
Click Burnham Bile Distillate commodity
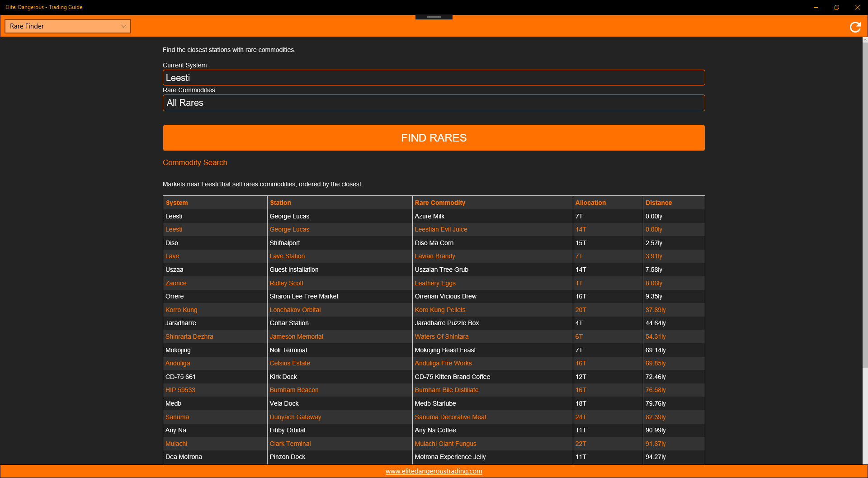[447, 390]
